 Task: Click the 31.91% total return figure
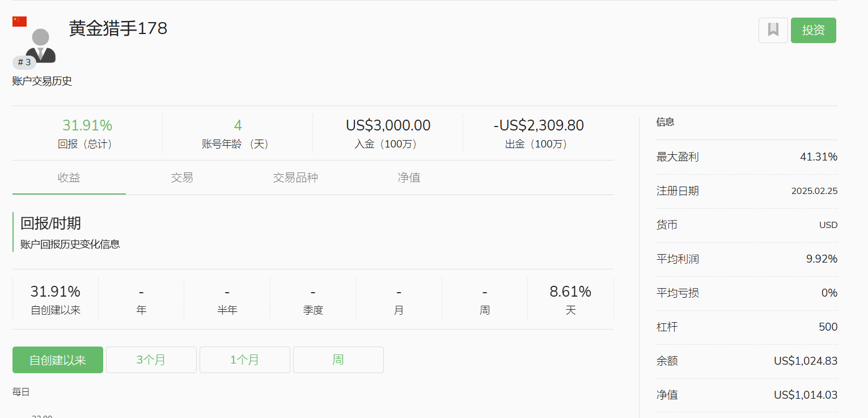coord(87,125)
